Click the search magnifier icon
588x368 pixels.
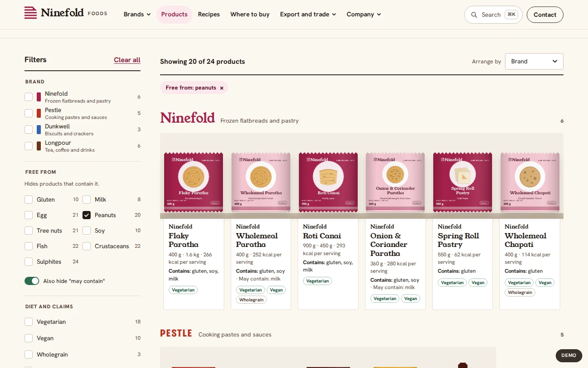[474, 15]
